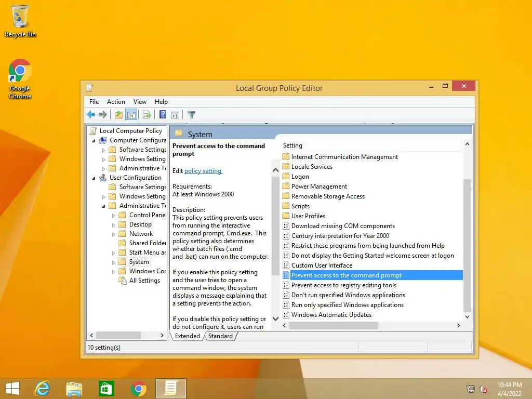
Task: Open the Windows Start button
Action: point(12,389)
